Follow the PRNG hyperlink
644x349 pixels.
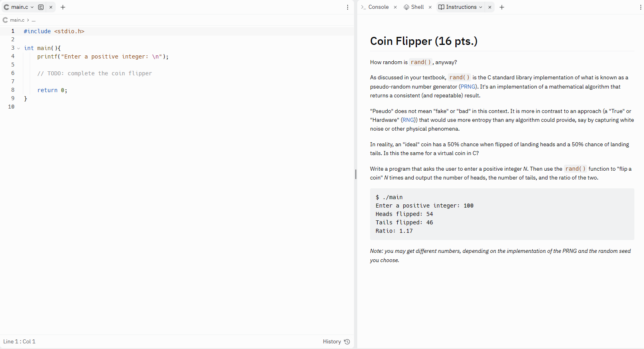(x=468, y=87)
